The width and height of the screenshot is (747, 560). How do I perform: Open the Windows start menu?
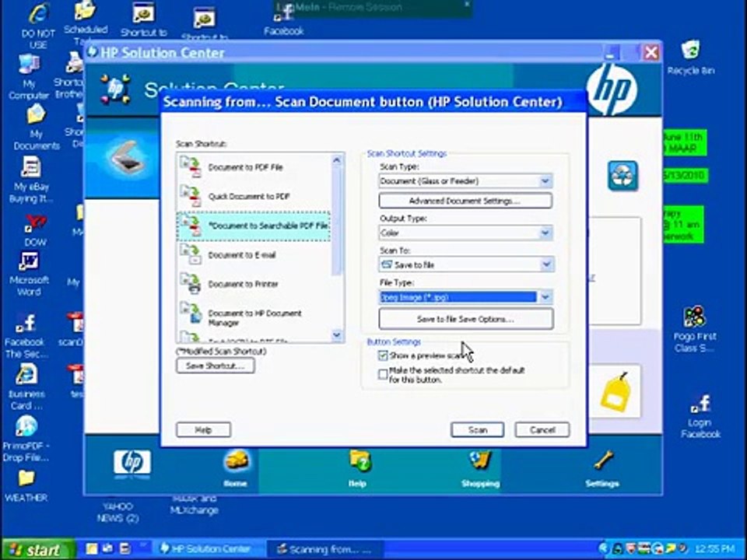pos(37,550)
